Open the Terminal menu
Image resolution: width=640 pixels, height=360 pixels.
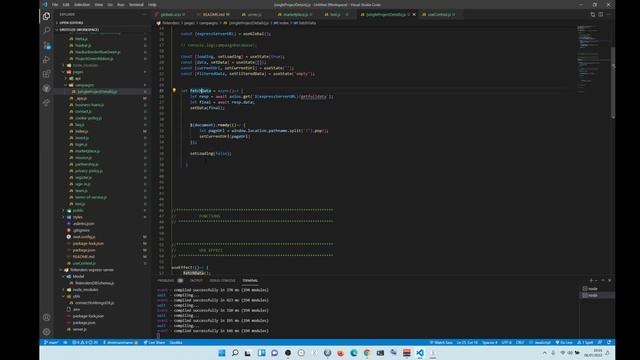click(x=136, y=4)
